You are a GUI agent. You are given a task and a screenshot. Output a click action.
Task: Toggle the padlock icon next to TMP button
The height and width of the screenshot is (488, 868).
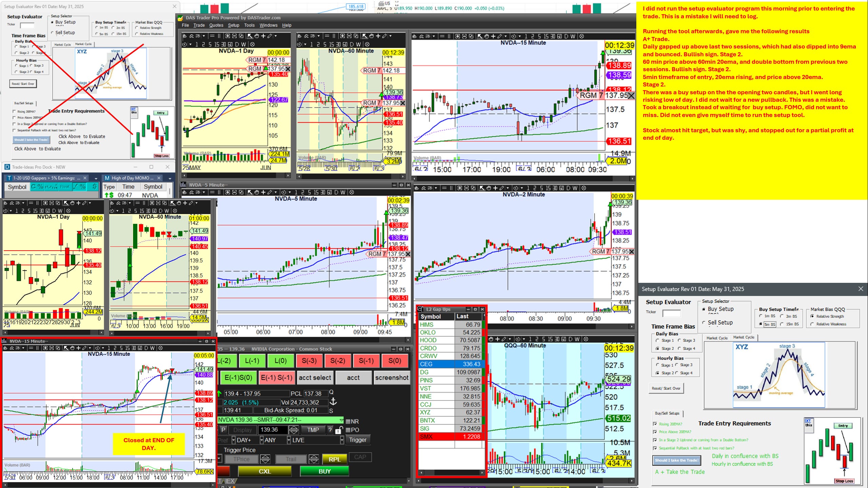[339, 430]
